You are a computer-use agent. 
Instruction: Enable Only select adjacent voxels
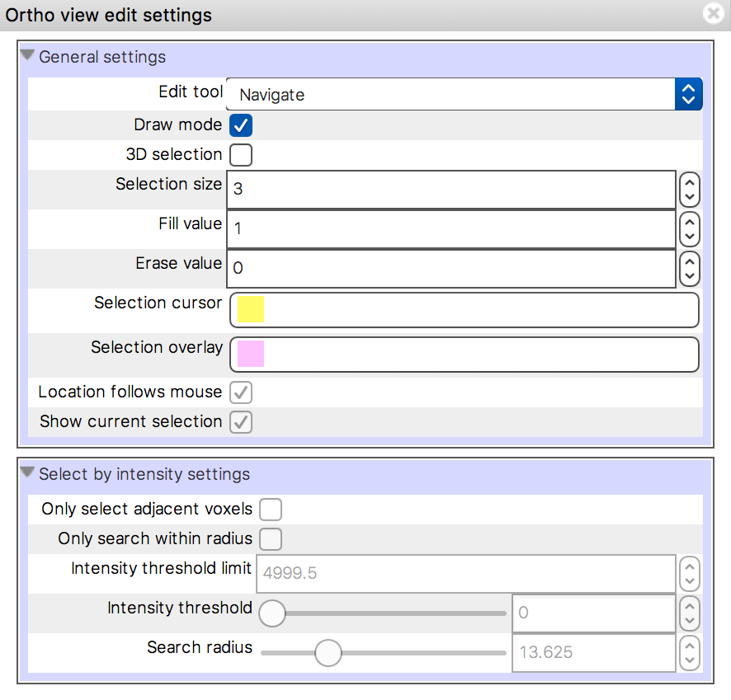[271, 509]
